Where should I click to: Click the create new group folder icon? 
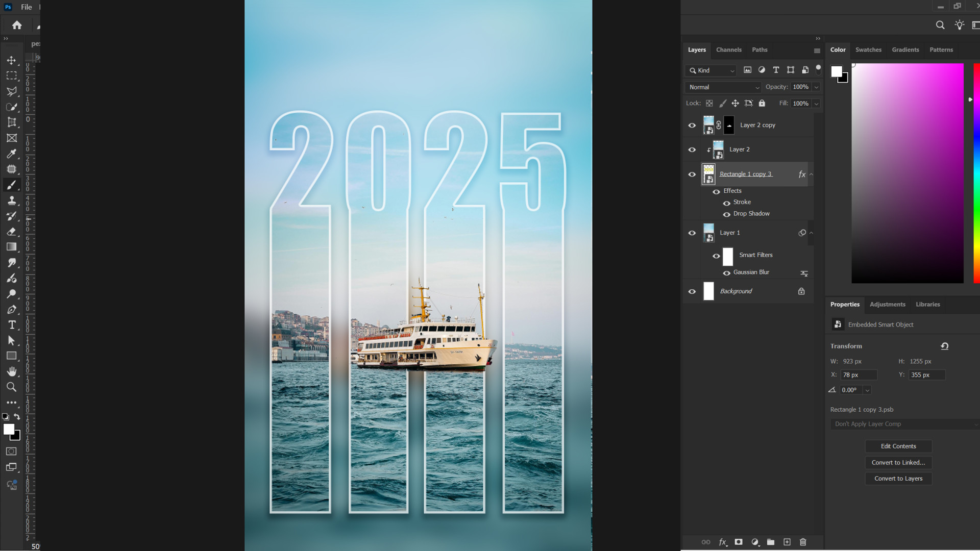tap(771, 542)
